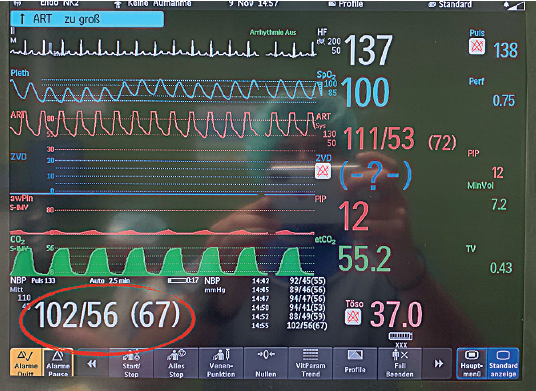Tap the NBP countdown progress bar 0:17

point(183,281)
